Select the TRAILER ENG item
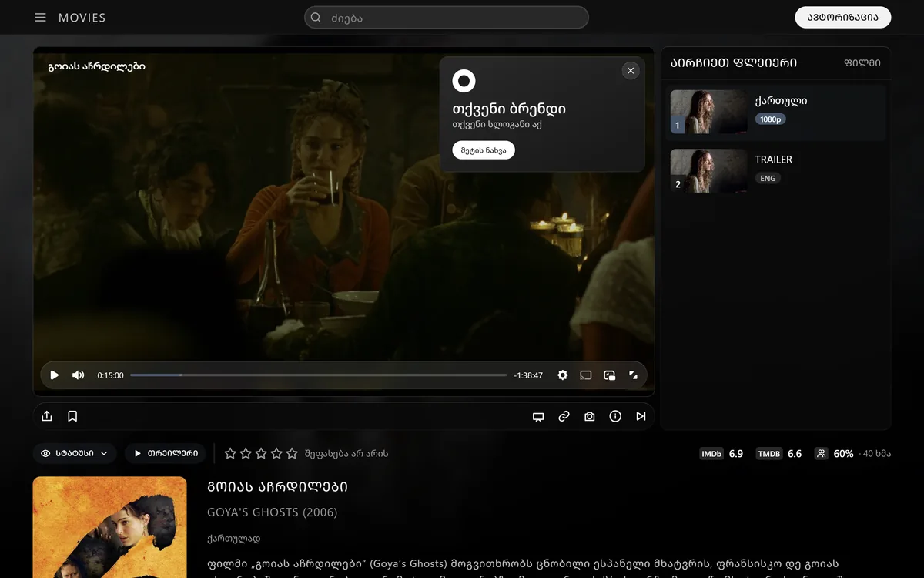The width and height of the screenshot is (924, 578). (775, 170)
